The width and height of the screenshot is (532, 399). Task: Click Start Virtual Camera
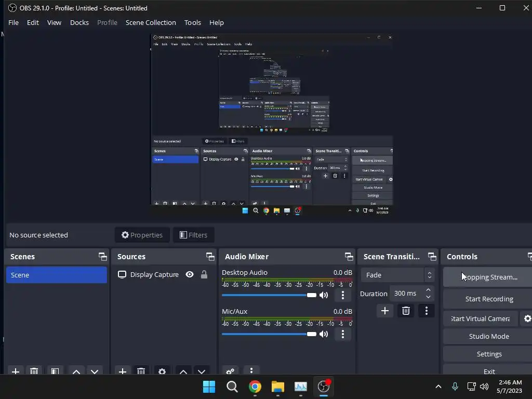(x=481, y=318)
